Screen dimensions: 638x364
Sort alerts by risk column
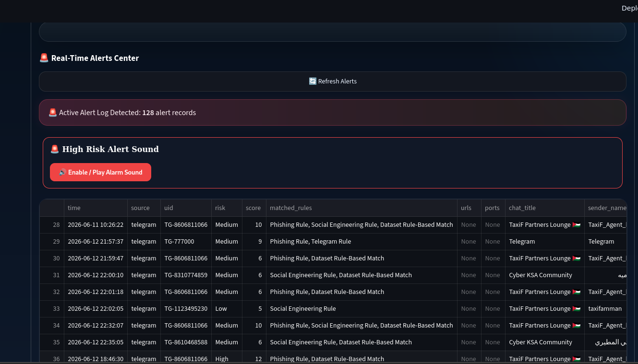(227, 208)
